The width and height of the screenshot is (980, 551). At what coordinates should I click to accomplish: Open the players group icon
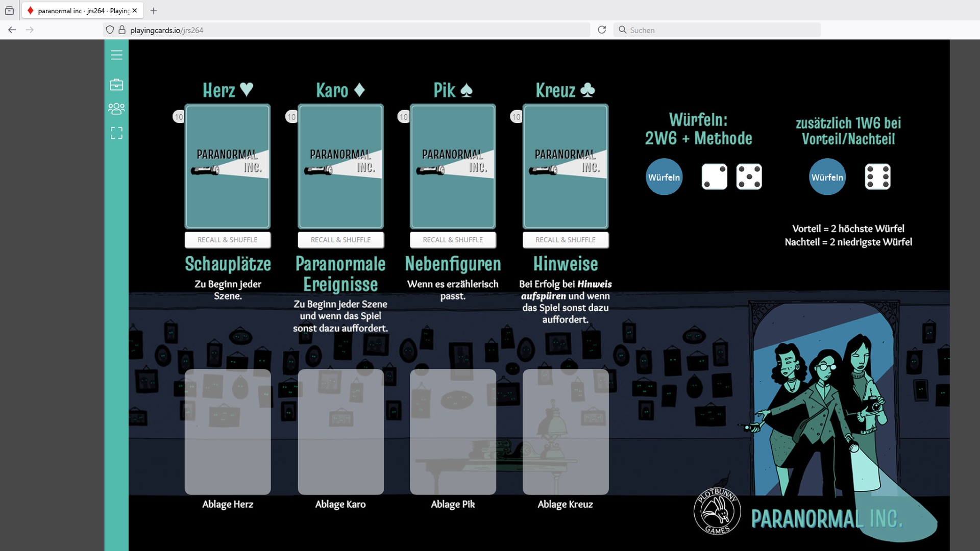(116, 109)
